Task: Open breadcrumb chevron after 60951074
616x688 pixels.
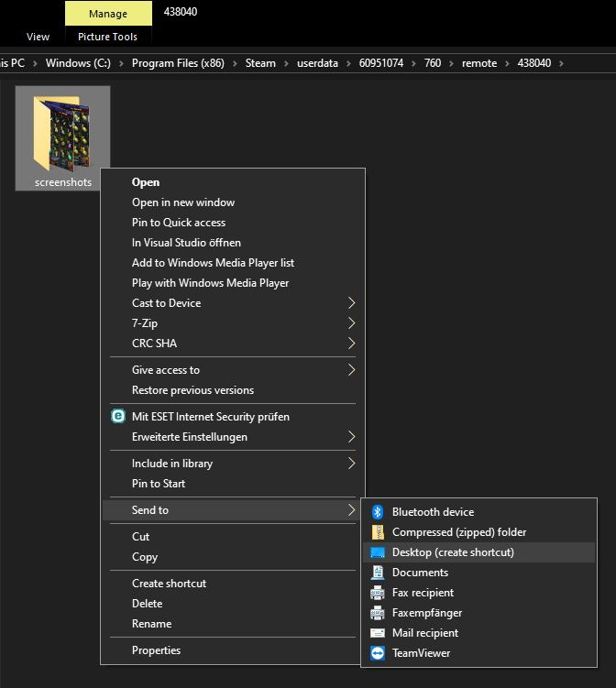Action: (x=413, y=63)
